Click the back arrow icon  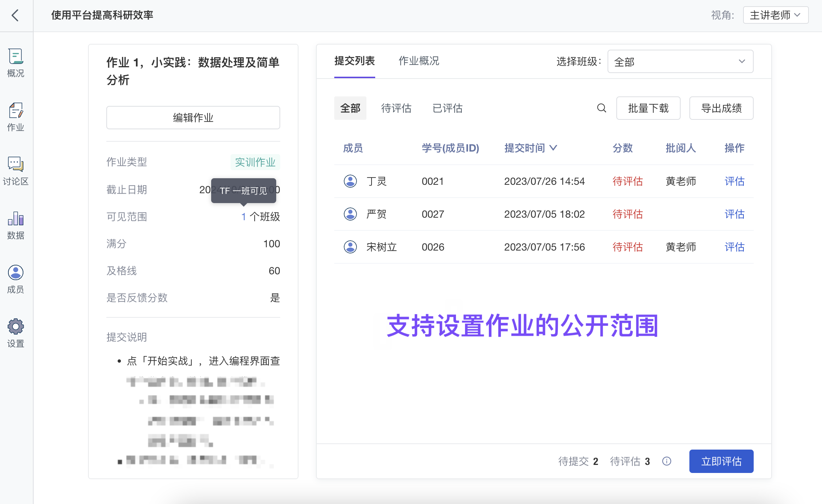pyautogui.click(x=15, y=15)
